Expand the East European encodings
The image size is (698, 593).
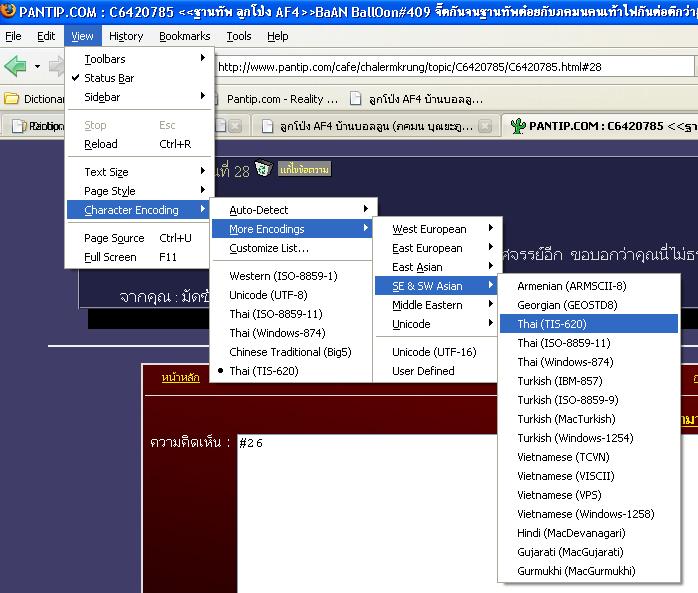pyautogui.click(x=437, y=248)
